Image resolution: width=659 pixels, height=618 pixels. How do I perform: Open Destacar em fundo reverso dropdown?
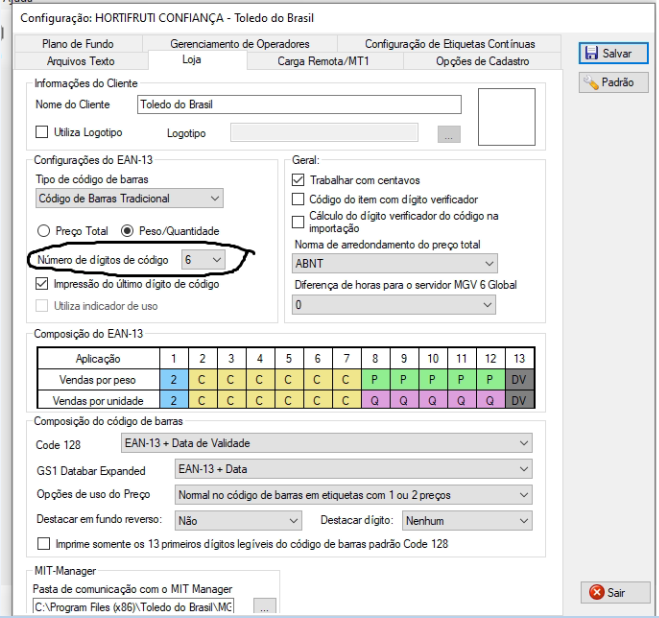(238, 520)
